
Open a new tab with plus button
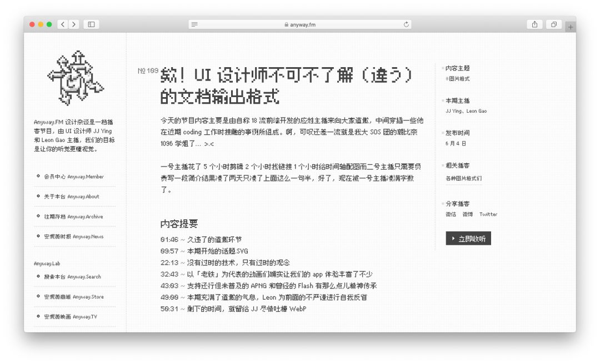[570, 27]
